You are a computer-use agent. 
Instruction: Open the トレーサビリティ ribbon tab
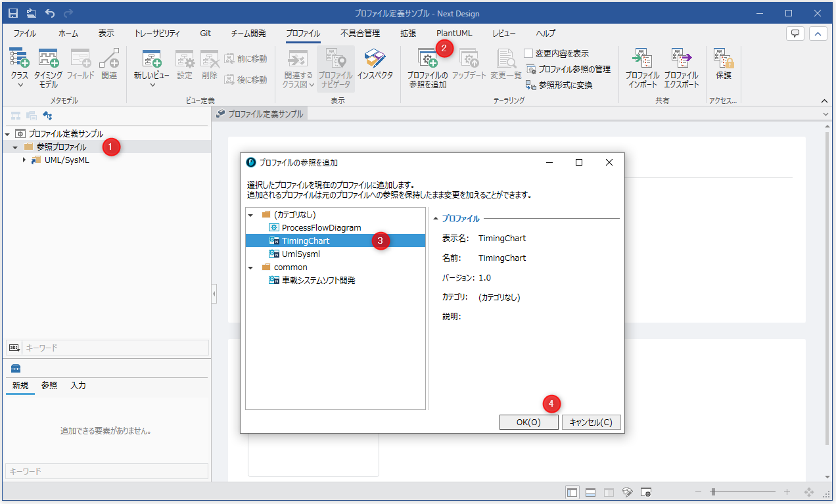(x=157, y=34)
